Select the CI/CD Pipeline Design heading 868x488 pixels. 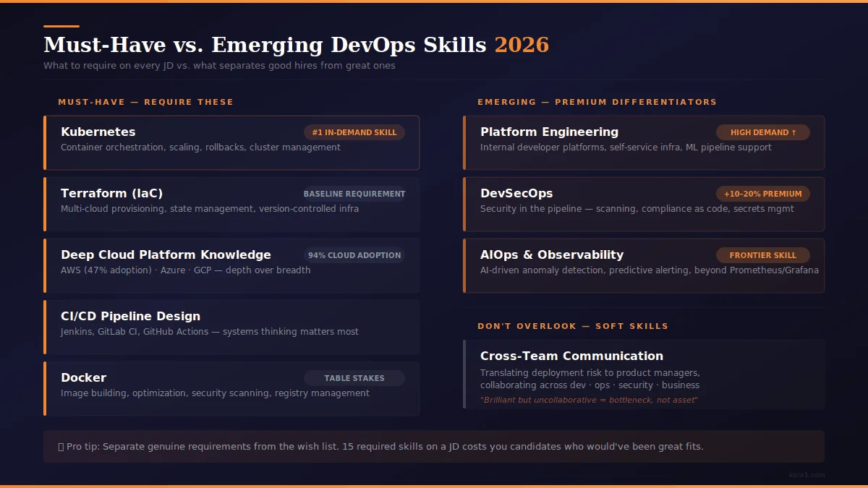pos(129,316)
